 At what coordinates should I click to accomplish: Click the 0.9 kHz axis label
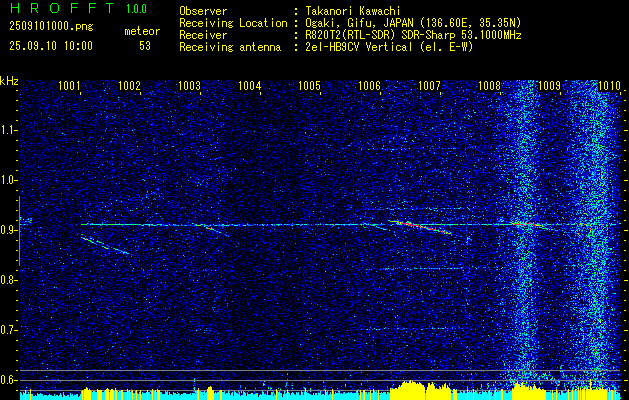coord(7,230)
